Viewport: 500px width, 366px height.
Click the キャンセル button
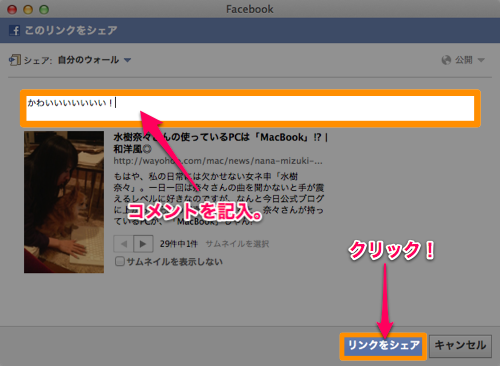(460, 346)
